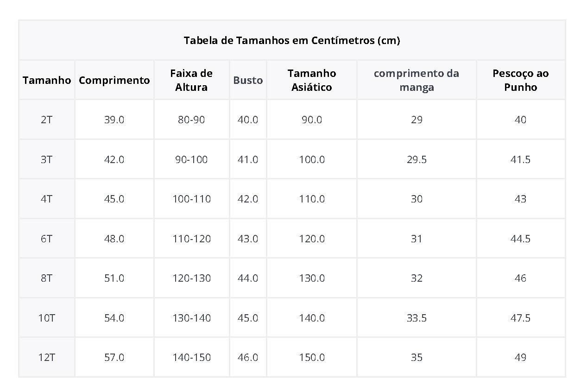Select the 'Pescoço ao Punho' header
The width and height of the screenshot is (581, 392).
pos(521,80)
